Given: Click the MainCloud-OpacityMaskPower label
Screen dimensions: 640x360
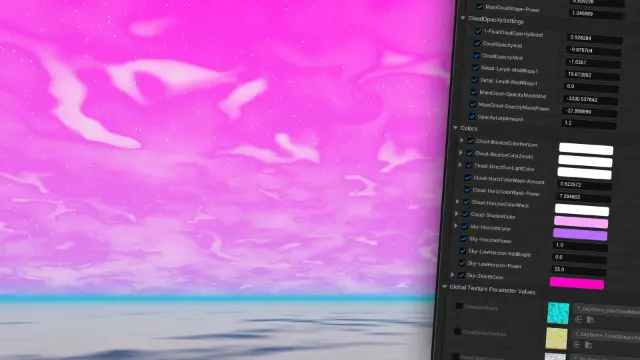Looking at the screenshot, I should point(513,107).
